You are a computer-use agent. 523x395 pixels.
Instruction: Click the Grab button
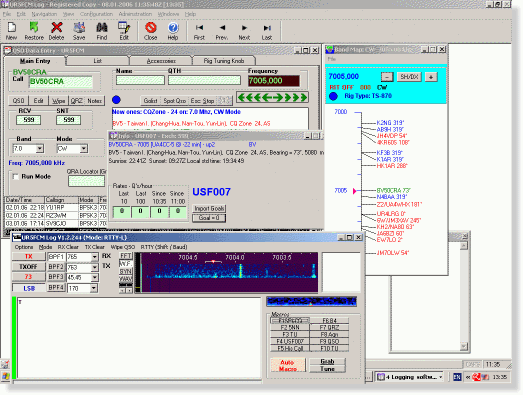coord(327,361)
